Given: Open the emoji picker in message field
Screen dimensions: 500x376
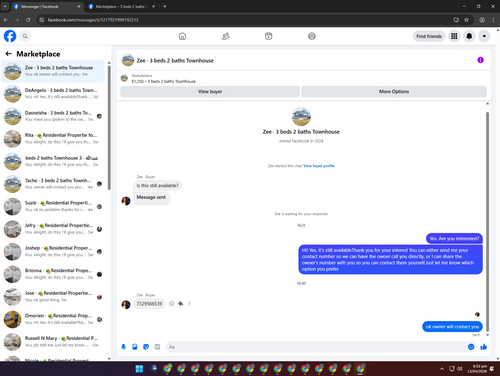Looking at the screenshot, I should [471, 347].
